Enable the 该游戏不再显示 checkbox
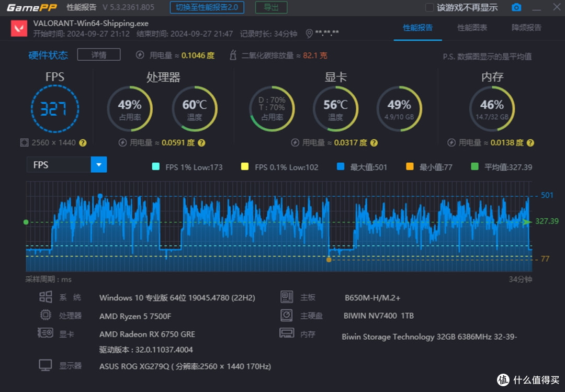Image resolution: width=565 pixels, height=392 pixels. pyautogui.click(x=429, y=7)
